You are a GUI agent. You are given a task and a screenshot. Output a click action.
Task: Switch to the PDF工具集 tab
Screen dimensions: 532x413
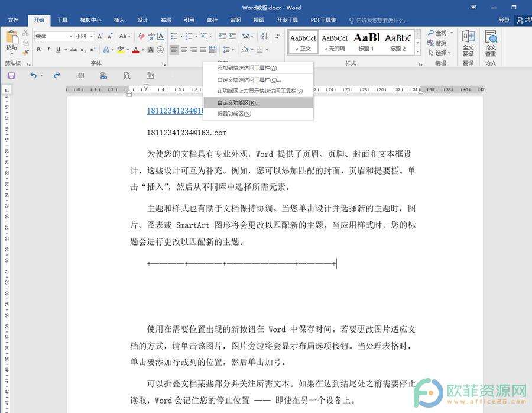323,20
